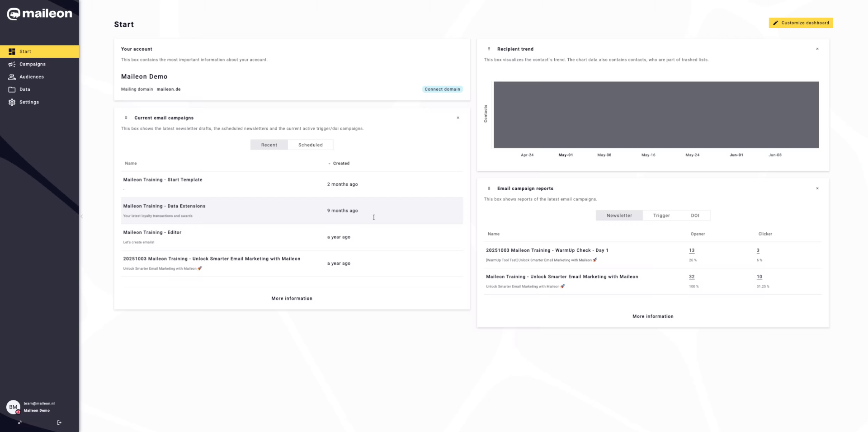
Task: Click the BM user avatar
Action: (x=13, y=407)
